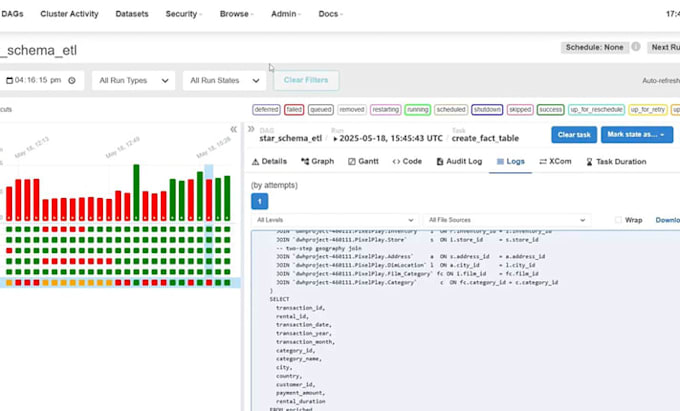Click the clock icon in date filter
Screen dimensions: 680x411
[x=72, y=81]
